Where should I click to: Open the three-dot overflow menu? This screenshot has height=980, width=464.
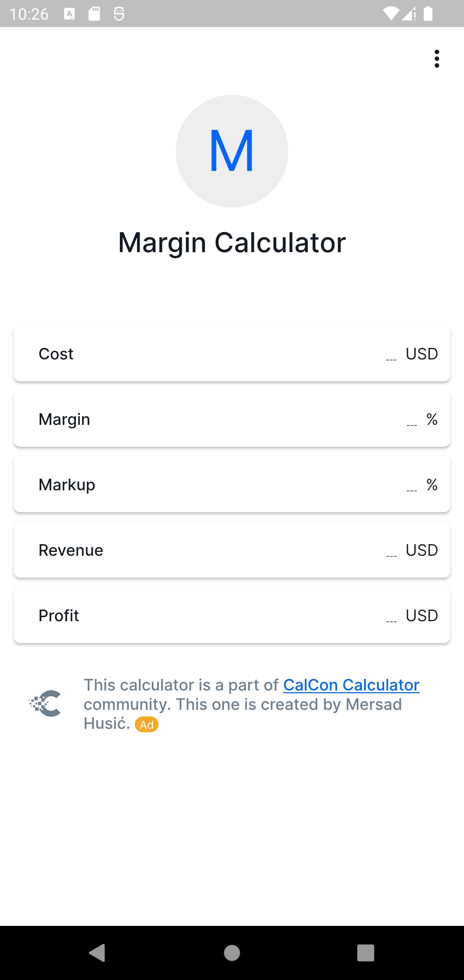click(x=437, y=59)
